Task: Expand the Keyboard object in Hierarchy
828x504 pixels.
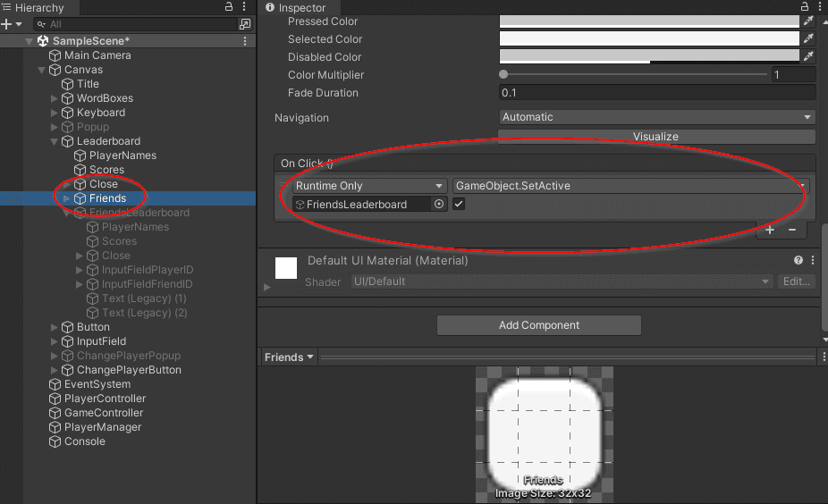Action: (x=55, y=113)
